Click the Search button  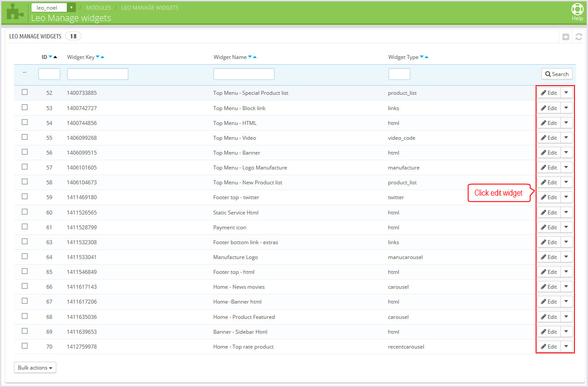pos(557,74)
